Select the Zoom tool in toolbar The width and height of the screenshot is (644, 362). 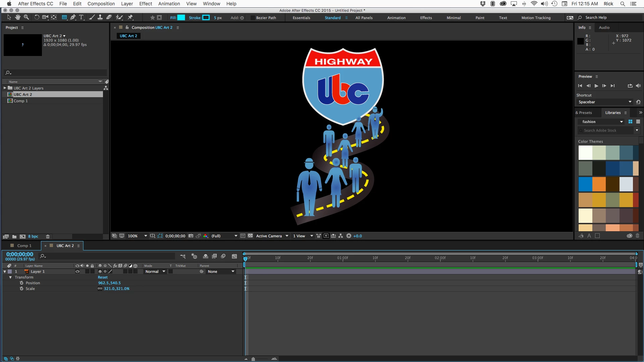pos(26,17)
